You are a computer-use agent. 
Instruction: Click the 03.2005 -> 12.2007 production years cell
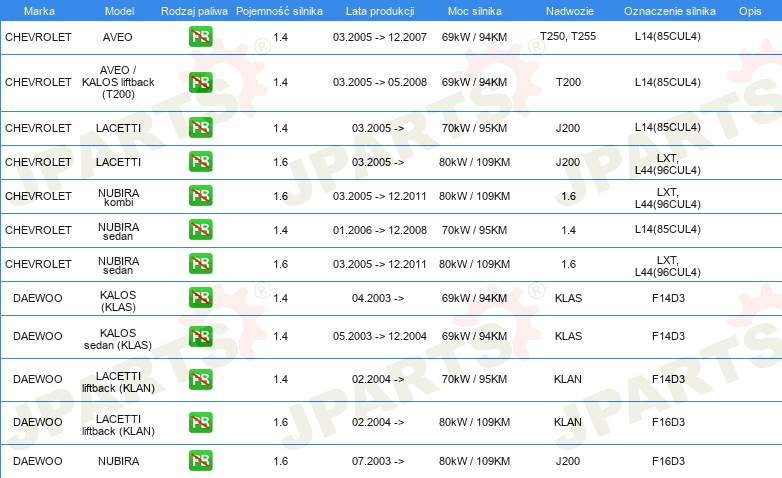[x=380, y=37]
